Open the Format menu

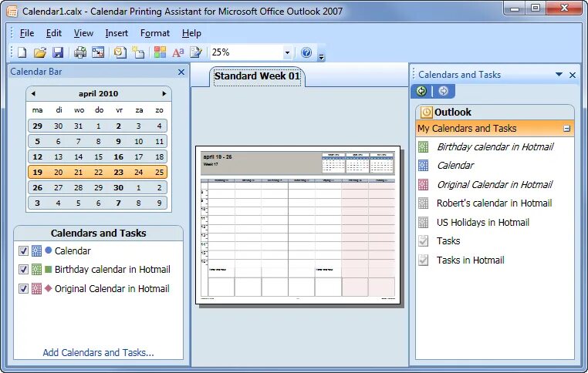pyautogui.click(x=155, y=33)
